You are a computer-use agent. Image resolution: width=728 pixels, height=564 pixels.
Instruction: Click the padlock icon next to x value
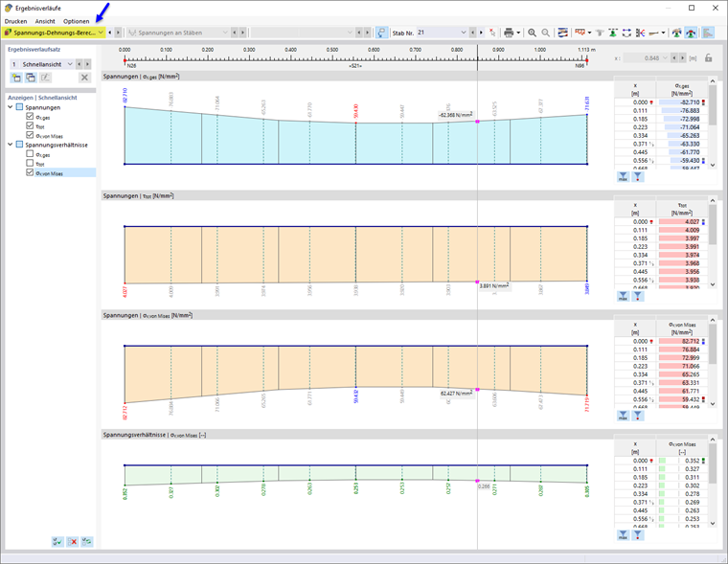[x=708, y=58]
